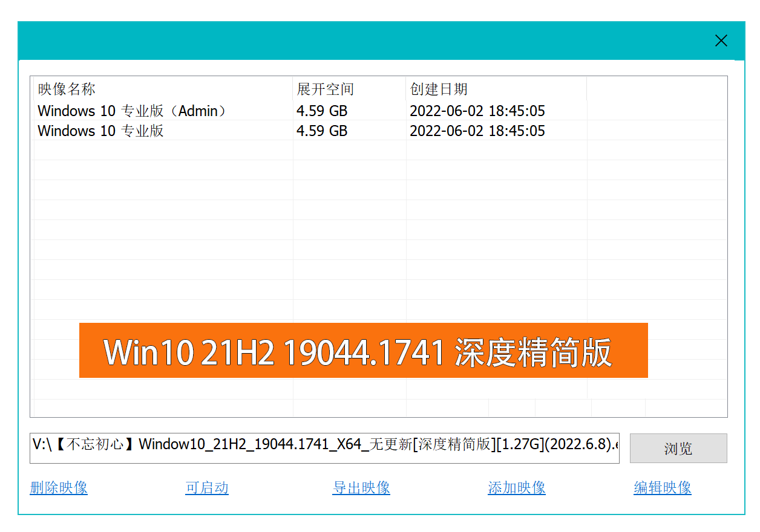Select the Windows 10 专业版（Admin） image row
Image resolution: width=760 pixels, height=532 pixels.
(132, 111)
